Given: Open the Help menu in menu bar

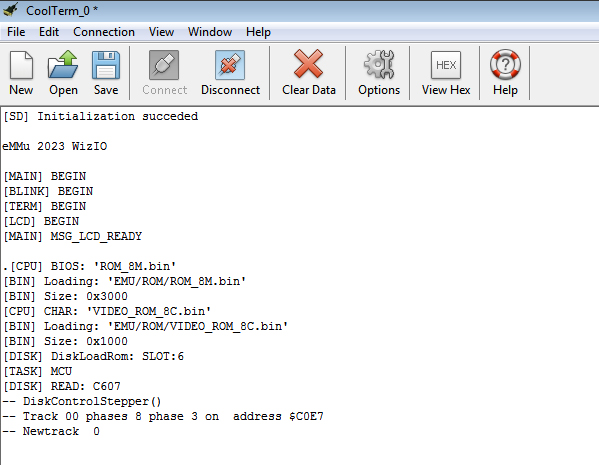Looking at the screenshot, I should click(x=258, y=32).
